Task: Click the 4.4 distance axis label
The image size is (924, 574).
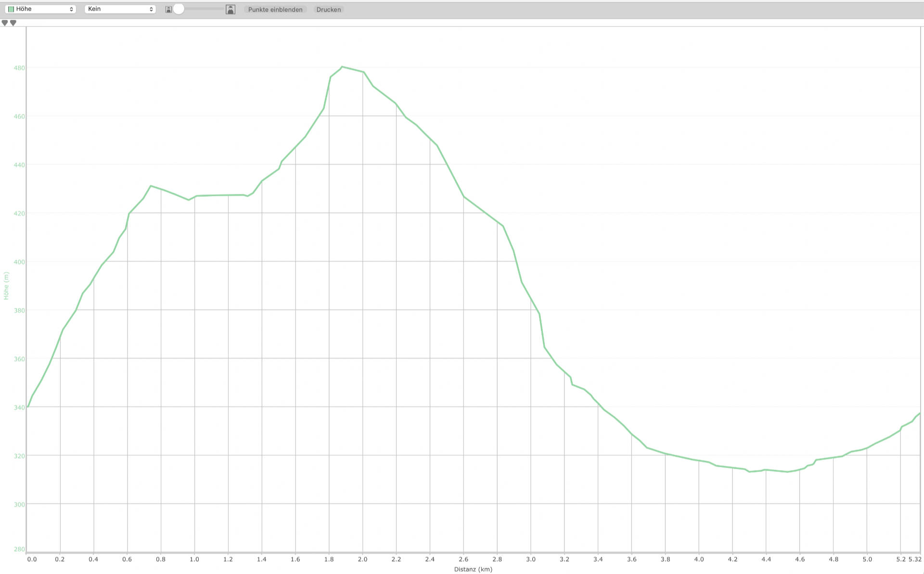Action: point(766,559)
